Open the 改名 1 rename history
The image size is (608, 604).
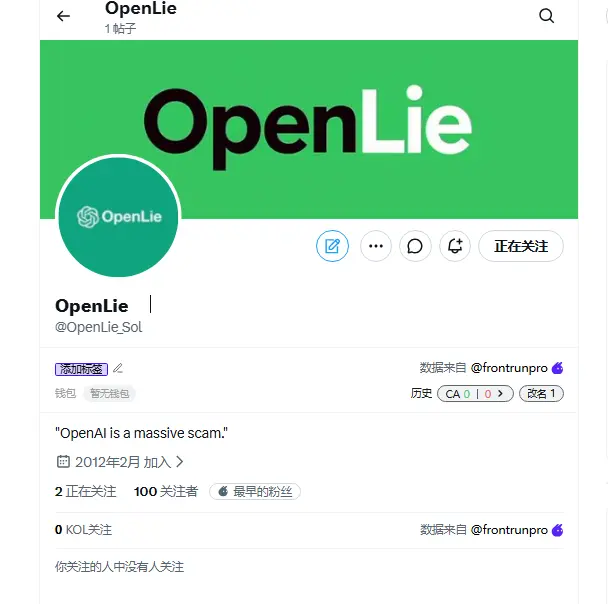tap(541, 394)
